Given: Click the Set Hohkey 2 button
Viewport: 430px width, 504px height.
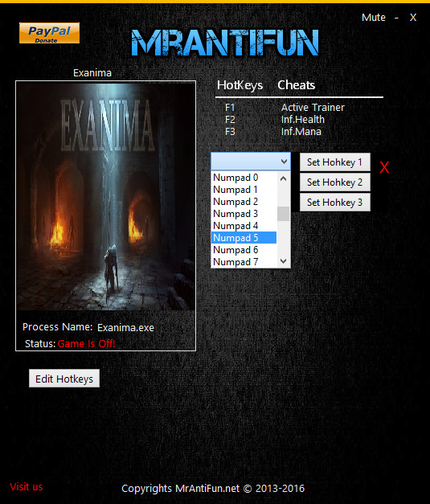Looking at the screenshot, I should point(335,182).
